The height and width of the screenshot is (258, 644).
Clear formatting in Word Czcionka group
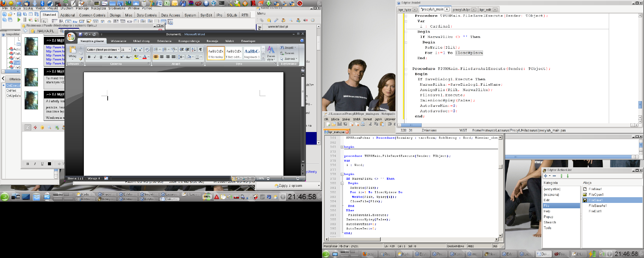click(147, 49)
